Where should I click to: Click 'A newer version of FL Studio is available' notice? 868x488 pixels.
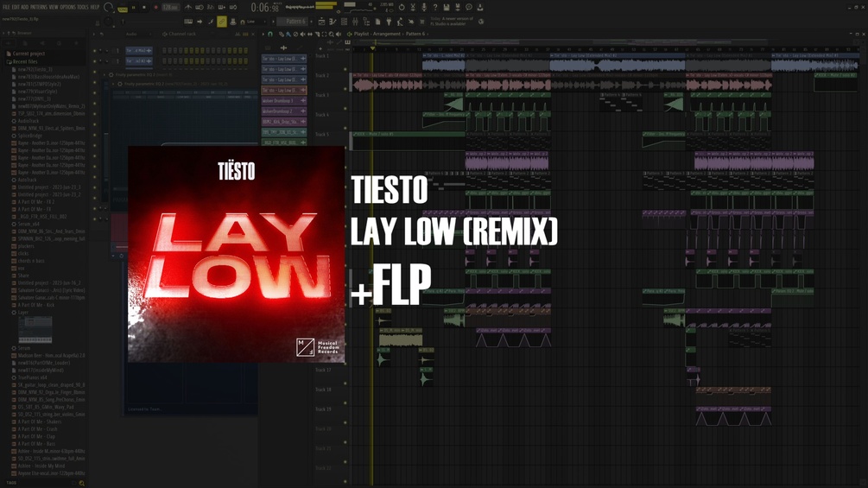point(453,21)
